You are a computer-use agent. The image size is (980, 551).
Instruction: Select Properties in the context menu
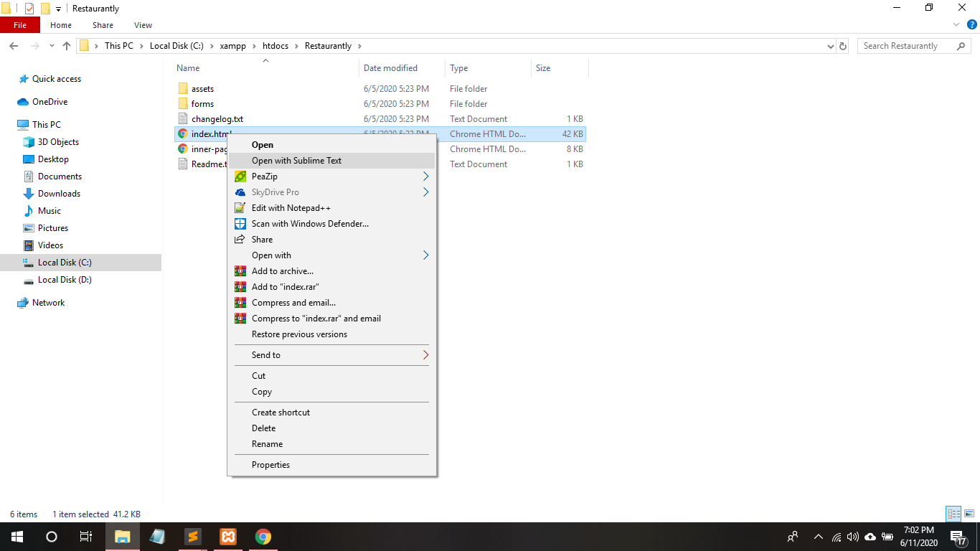click(270, 465)
